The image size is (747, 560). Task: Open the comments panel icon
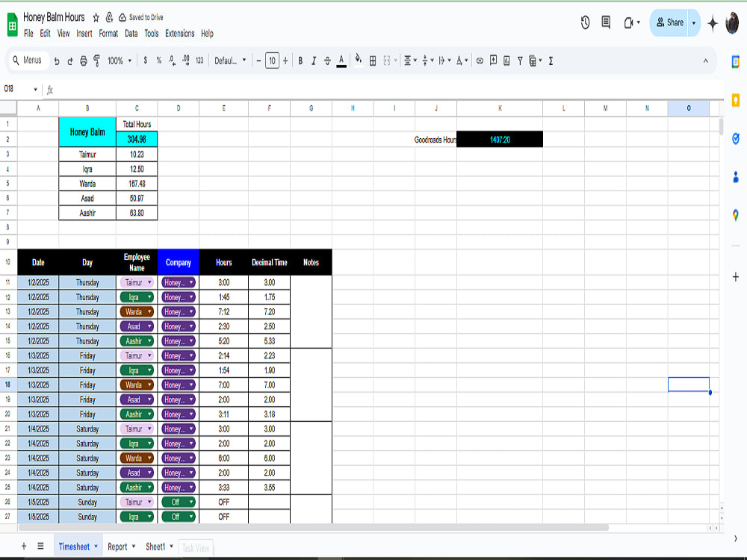606,22
